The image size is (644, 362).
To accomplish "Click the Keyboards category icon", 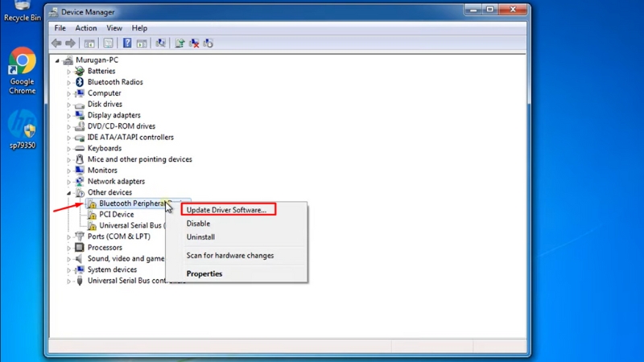I will (80, 148).
